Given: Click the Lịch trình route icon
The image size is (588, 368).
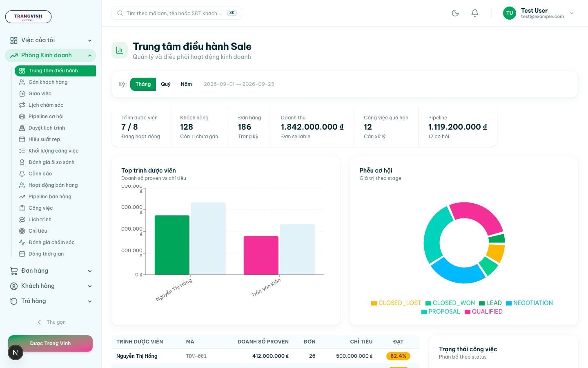Looking at the screenshot, I should 22,220.
